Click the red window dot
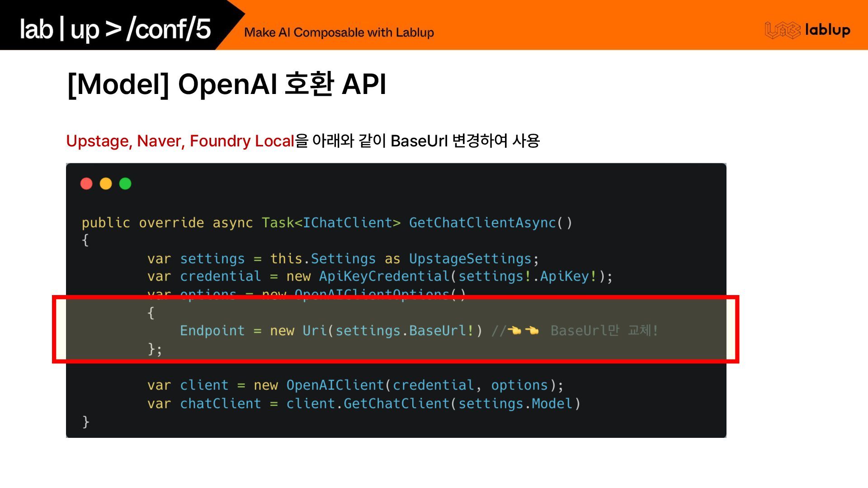Viewport: 868px width, 488px height. tap(86, 183)
